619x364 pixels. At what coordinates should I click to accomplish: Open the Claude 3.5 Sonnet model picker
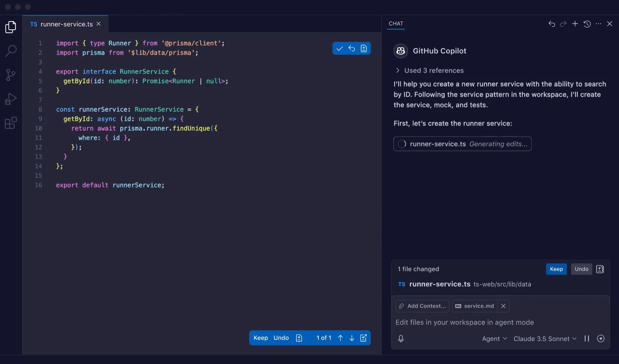click(x=545, y=338)
